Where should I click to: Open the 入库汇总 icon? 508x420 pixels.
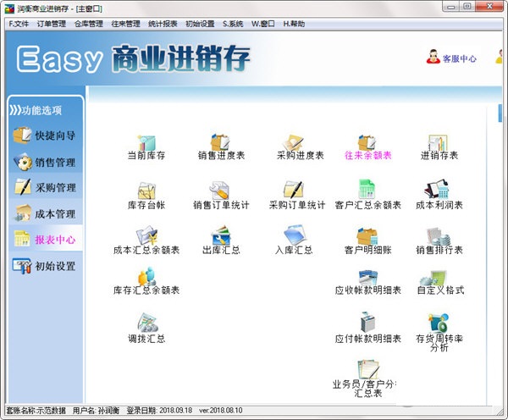294,240
